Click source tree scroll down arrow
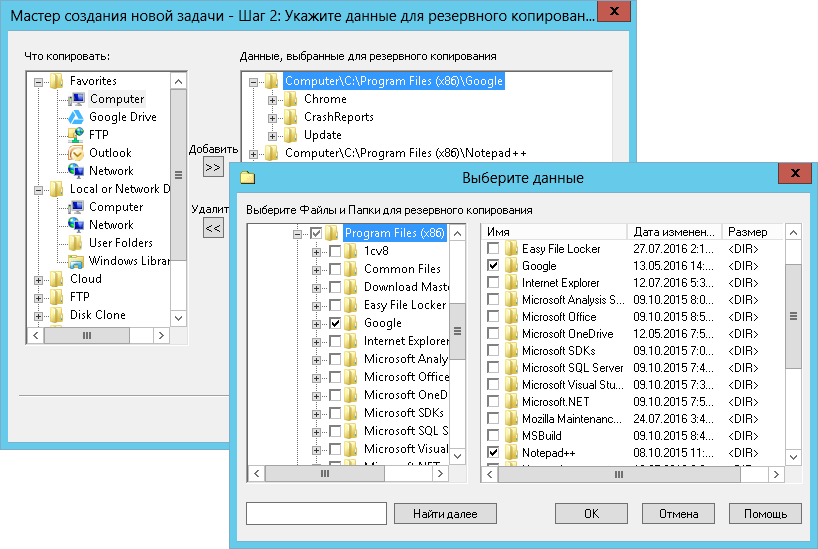Viewport: 818px width, 549px height. pos(178,318)
